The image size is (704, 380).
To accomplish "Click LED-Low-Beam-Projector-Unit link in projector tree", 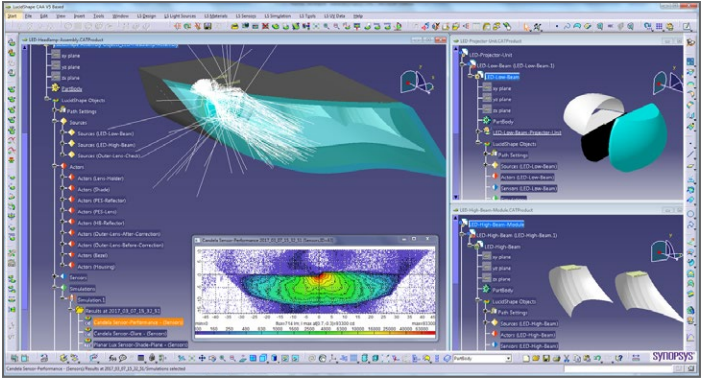I will pos(527,133).
